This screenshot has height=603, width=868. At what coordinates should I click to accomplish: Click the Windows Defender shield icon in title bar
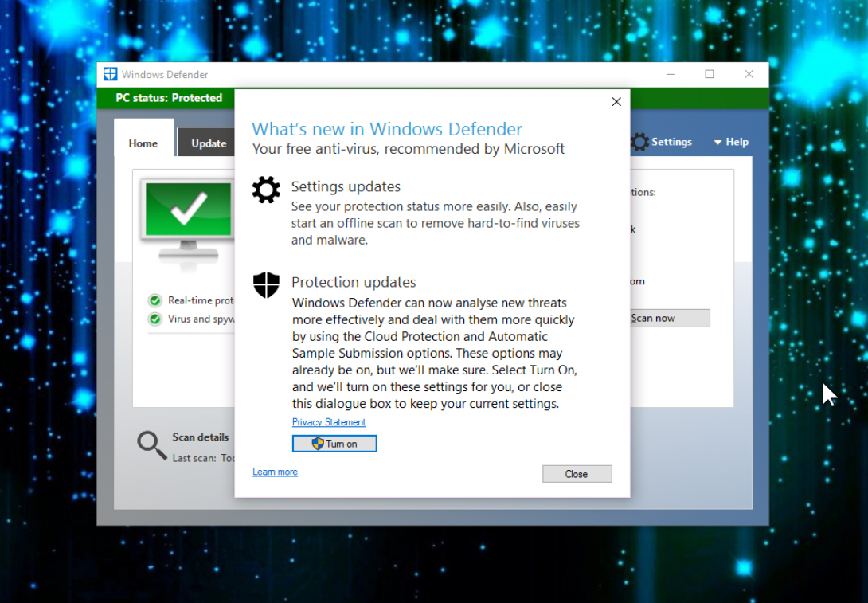(x=110, y=74)
